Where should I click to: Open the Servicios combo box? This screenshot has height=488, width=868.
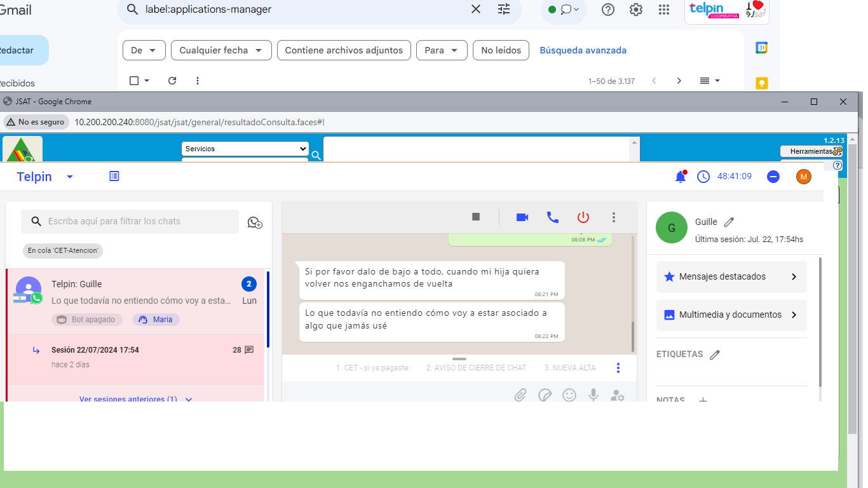coord(245,149)
